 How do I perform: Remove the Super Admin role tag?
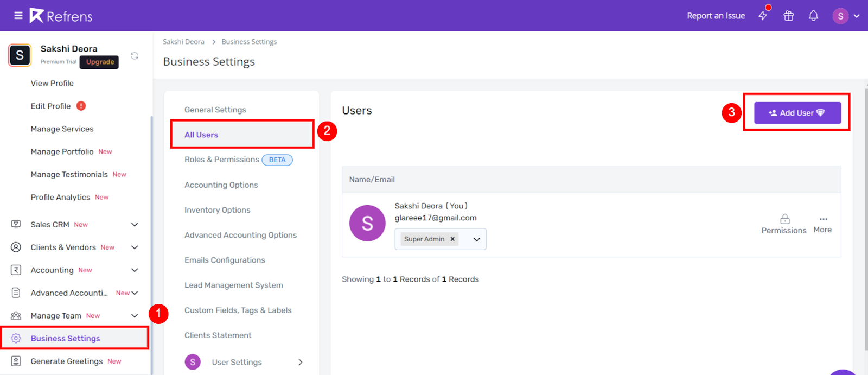452,239
